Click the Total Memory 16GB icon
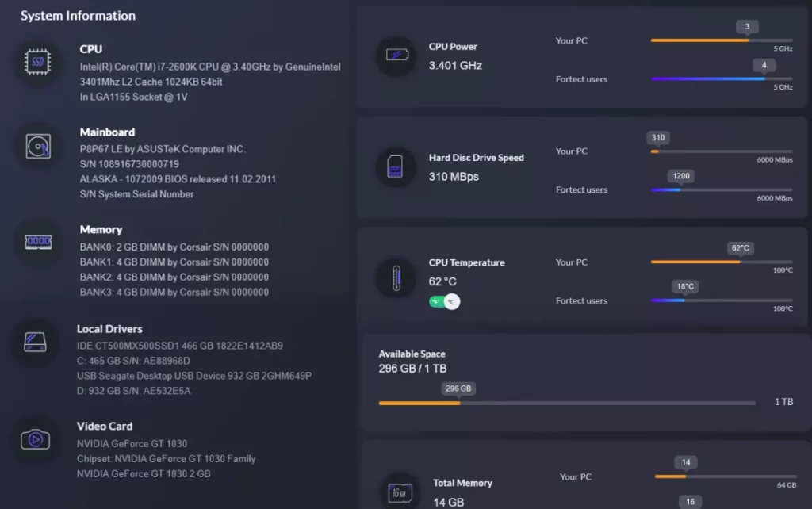 point(400,493)
